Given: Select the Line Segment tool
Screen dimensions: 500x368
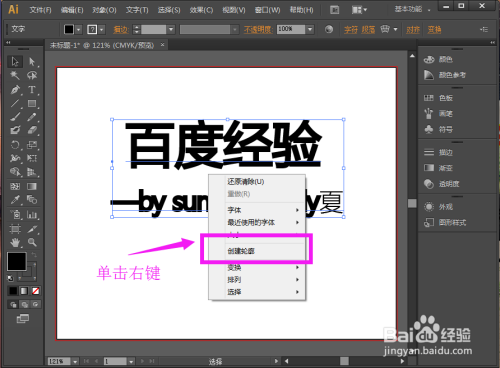Looking at the screenshot, I should pyautogui.click(x=15, y=104).
